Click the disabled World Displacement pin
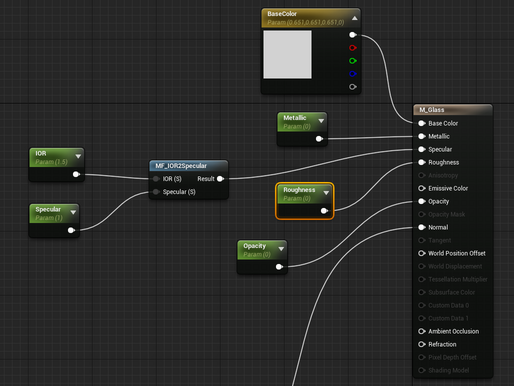The height and width of the screenshot is (386, 514). (422, 266)
